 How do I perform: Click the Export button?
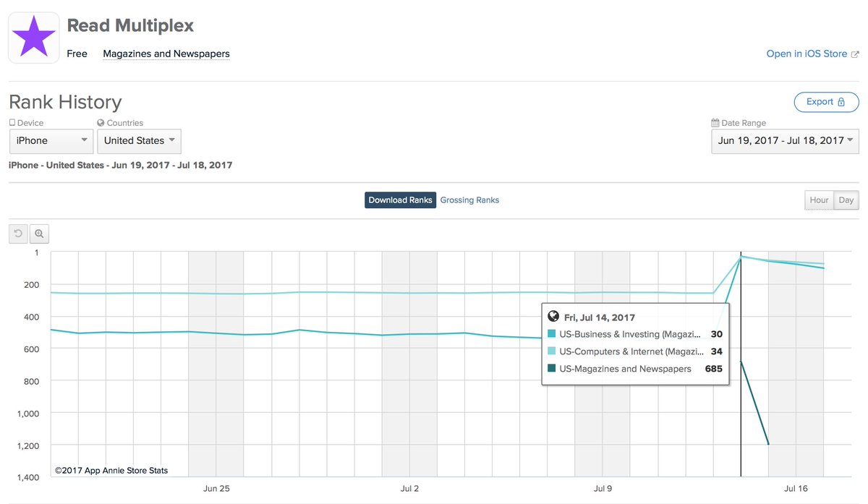tap(826, 102)
